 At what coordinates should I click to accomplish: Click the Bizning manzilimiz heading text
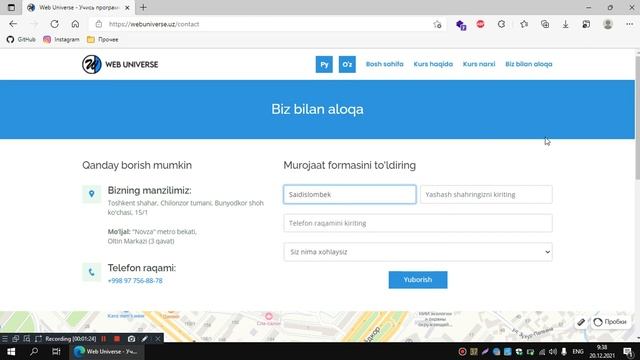149,190
